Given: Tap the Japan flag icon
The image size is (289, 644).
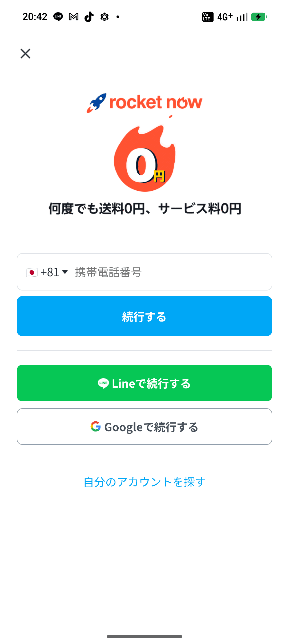Looking at the screenshot, I should (x=32, y=272).
